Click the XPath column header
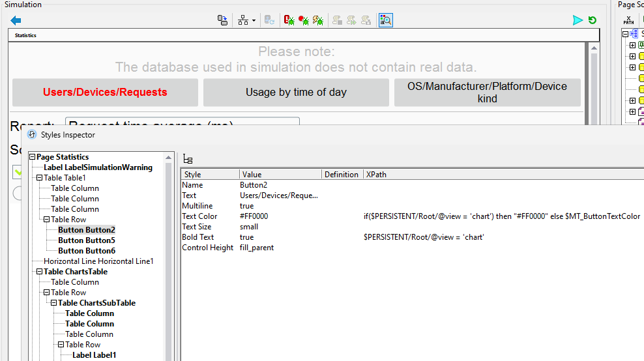Viewport: 644px width, 361px height. coord(376,175)
